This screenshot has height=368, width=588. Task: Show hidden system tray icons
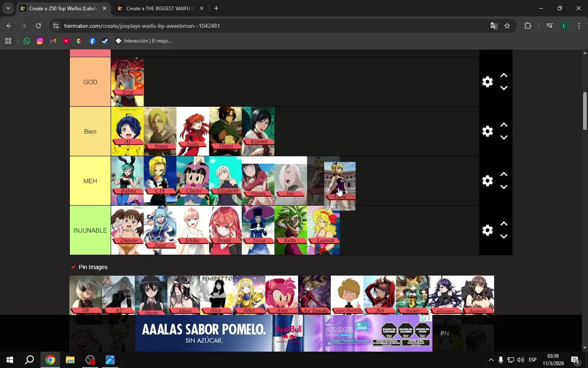[491, 360]
